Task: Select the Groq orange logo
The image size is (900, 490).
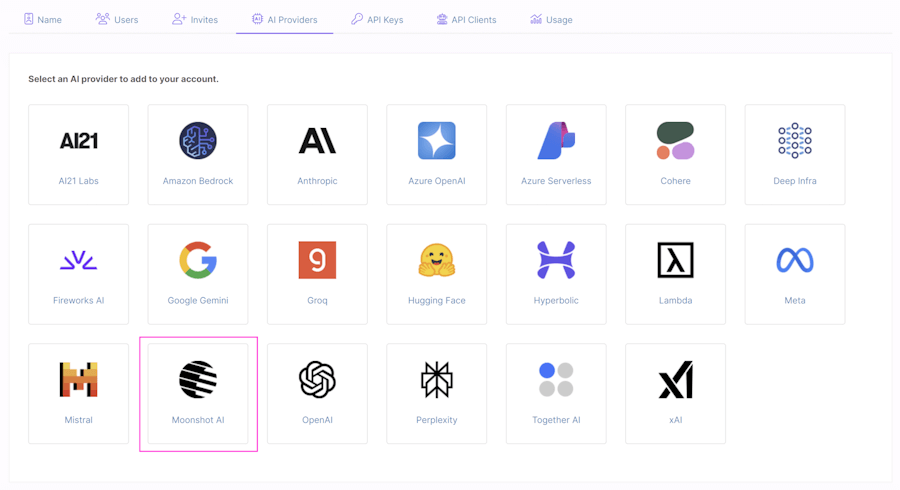Action: click(317, 260)
